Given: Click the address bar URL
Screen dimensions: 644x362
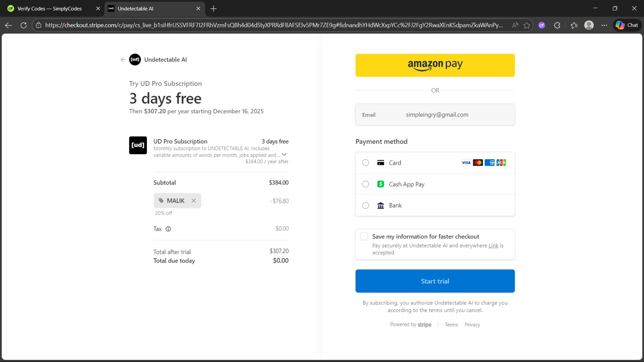Looking at the screenshot, I should coord(274,25).
